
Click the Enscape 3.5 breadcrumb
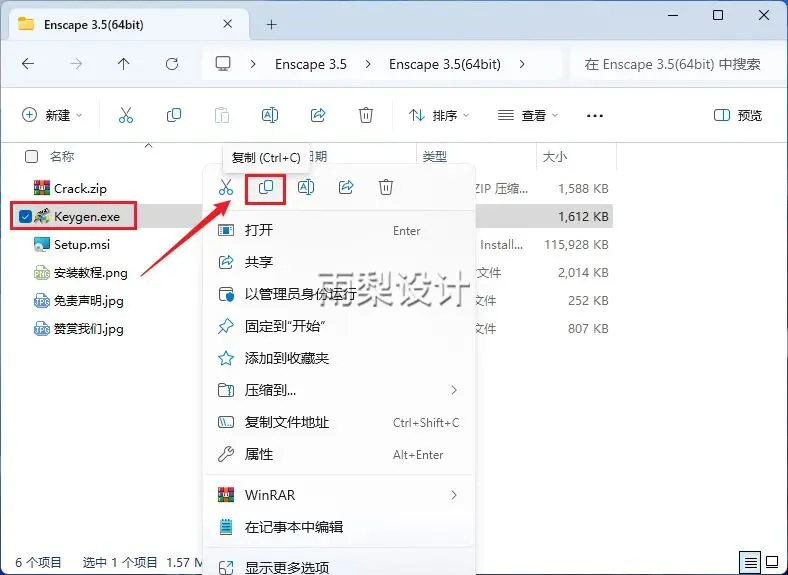coord(311,64)
